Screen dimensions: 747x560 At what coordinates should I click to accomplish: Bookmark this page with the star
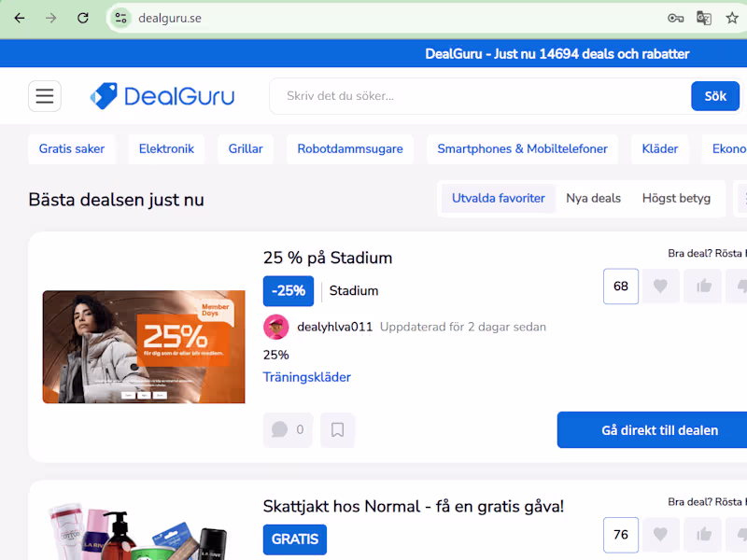[x=732, y=18]
